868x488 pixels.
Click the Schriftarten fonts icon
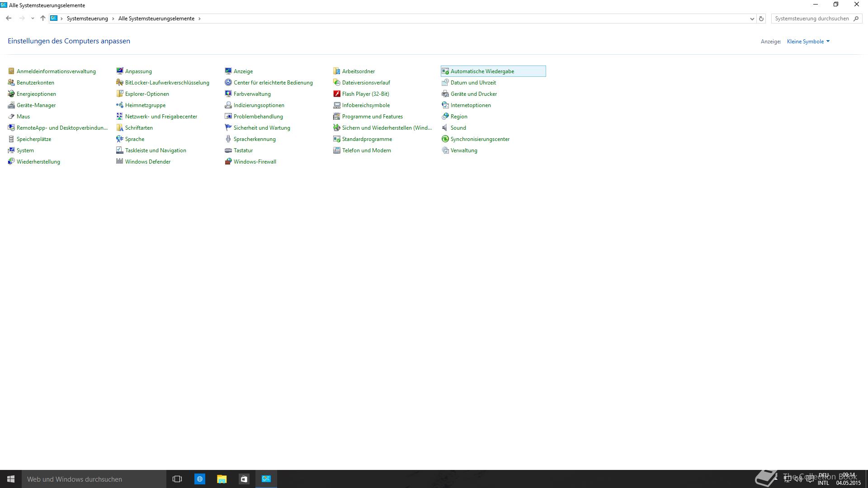(120, 127)
